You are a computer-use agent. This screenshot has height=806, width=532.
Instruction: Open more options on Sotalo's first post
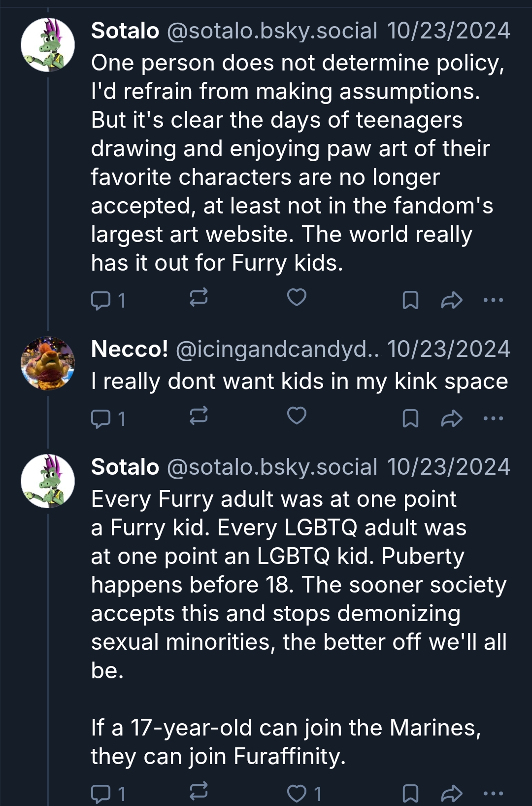[493, 299]
